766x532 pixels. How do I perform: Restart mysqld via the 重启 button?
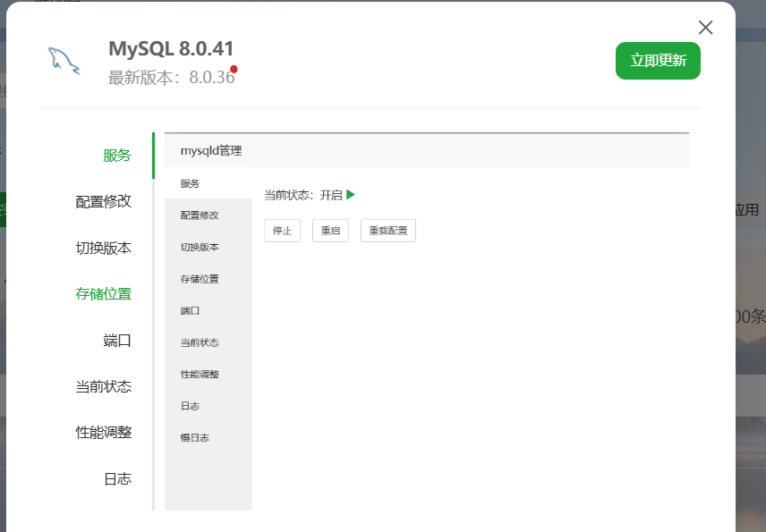pyautogui.click(x=330, y=230)
